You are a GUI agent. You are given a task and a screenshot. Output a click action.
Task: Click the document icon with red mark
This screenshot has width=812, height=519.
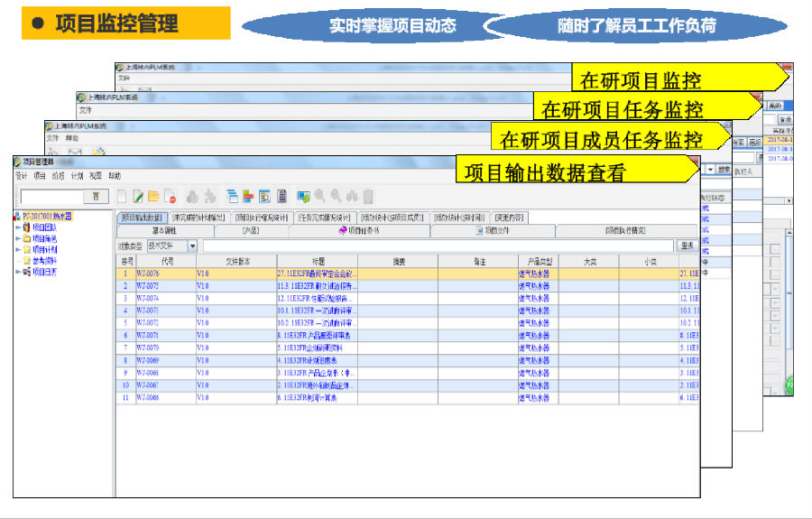coord(171,196)
